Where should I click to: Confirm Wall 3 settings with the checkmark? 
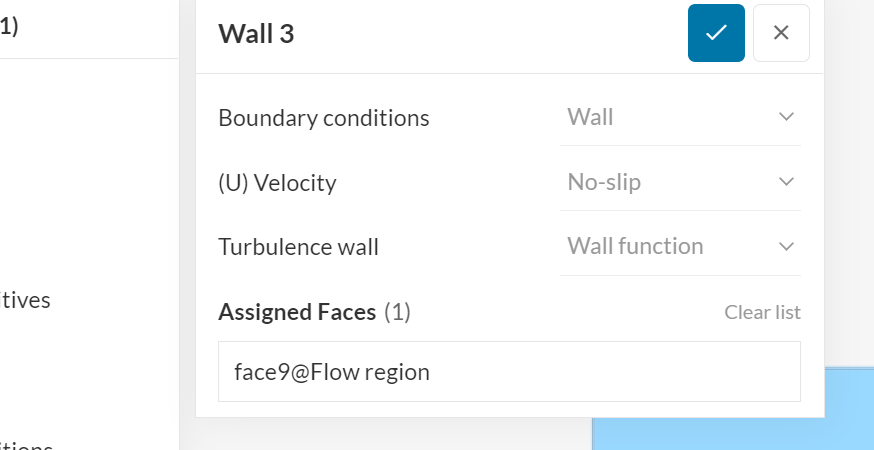[x=716, y=33]
